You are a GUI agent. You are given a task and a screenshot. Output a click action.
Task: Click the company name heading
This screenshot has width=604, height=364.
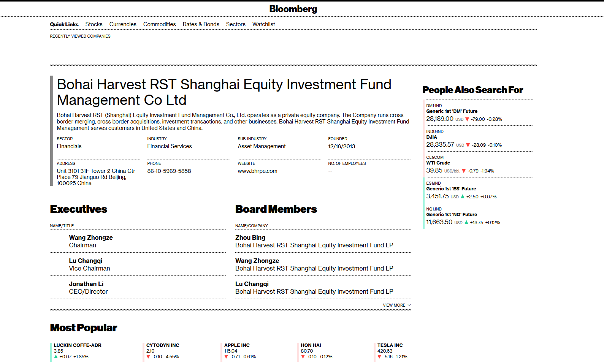[x=224, y=92]
